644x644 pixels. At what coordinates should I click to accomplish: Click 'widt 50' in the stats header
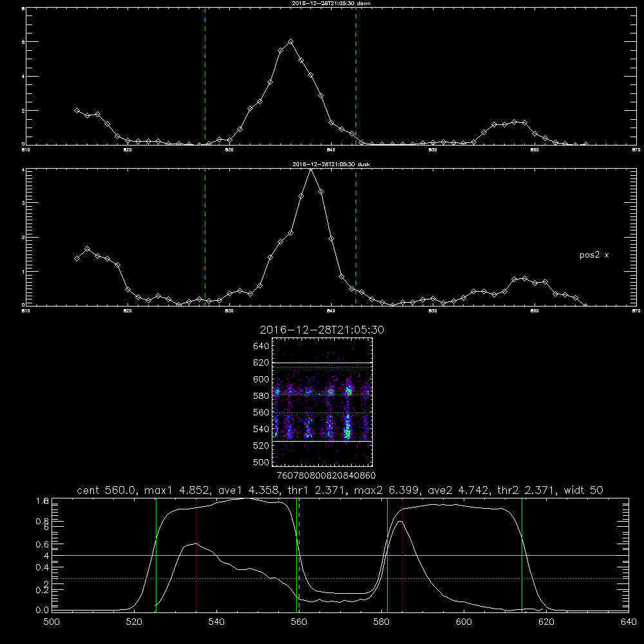coord(583,490)
